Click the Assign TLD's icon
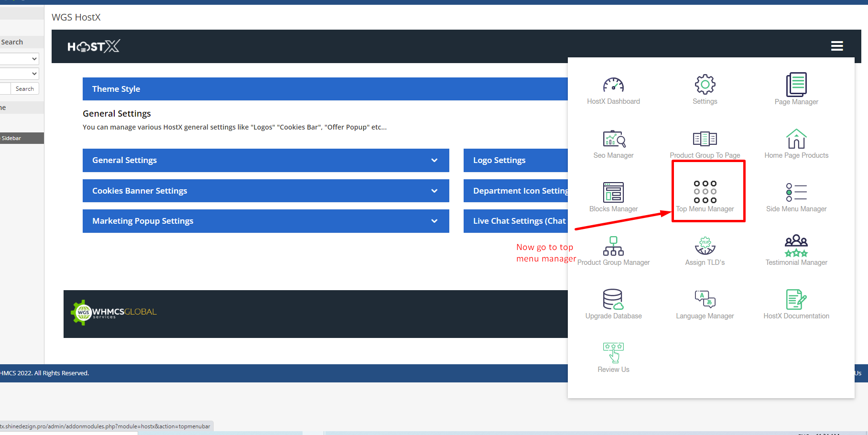The height and width of the screenshot is (435, 868). pos(705,246)
